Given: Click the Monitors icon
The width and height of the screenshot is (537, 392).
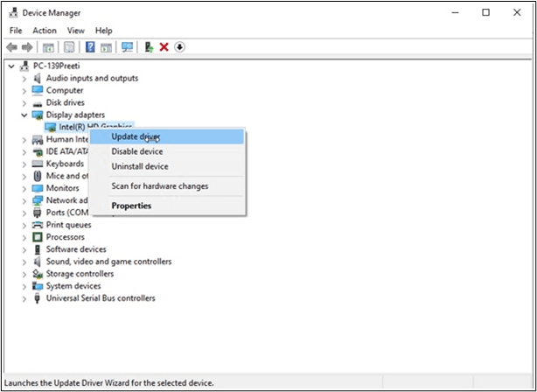Looking at the screenshot, I should tap(38, 188).
